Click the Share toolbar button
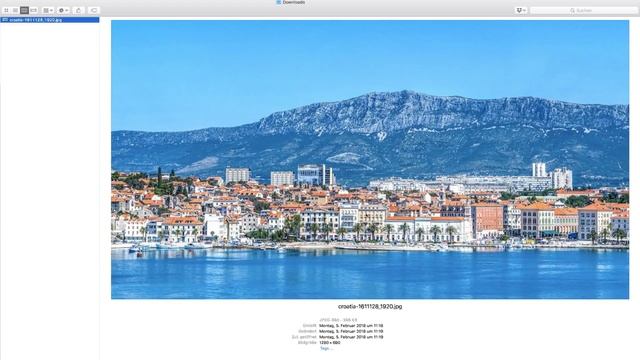Image resolution: width=640 pixels, height=360 pixels. [78, 10]
